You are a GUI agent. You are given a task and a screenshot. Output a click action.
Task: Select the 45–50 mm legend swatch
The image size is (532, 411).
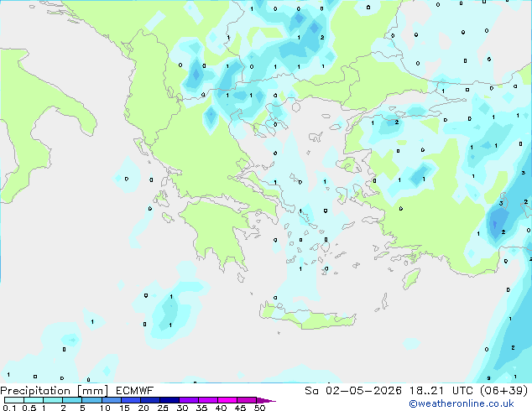[247, 400]
